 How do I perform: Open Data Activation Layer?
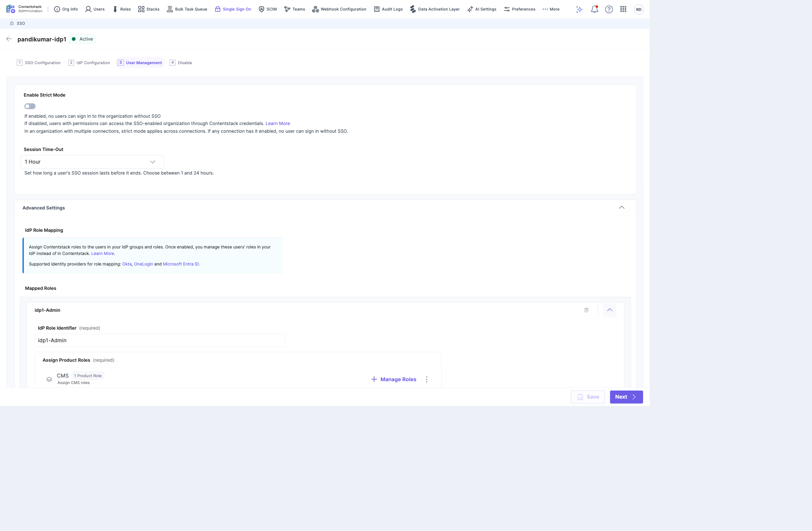[434, 9]
